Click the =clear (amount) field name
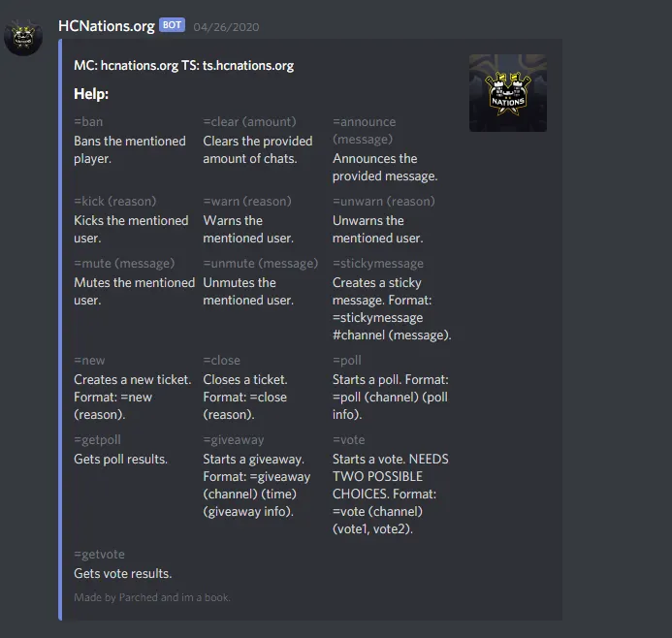The image size is (672, 638). 249,122
